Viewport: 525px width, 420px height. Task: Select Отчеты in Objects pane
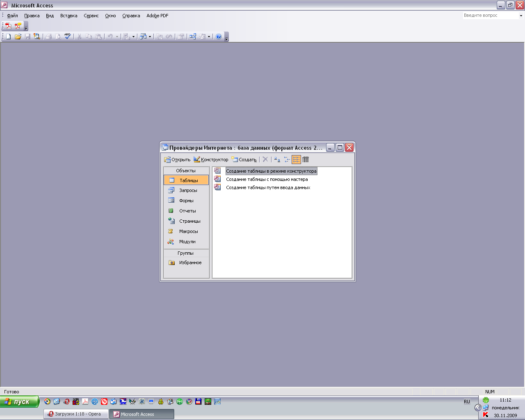tap(186, 211)
